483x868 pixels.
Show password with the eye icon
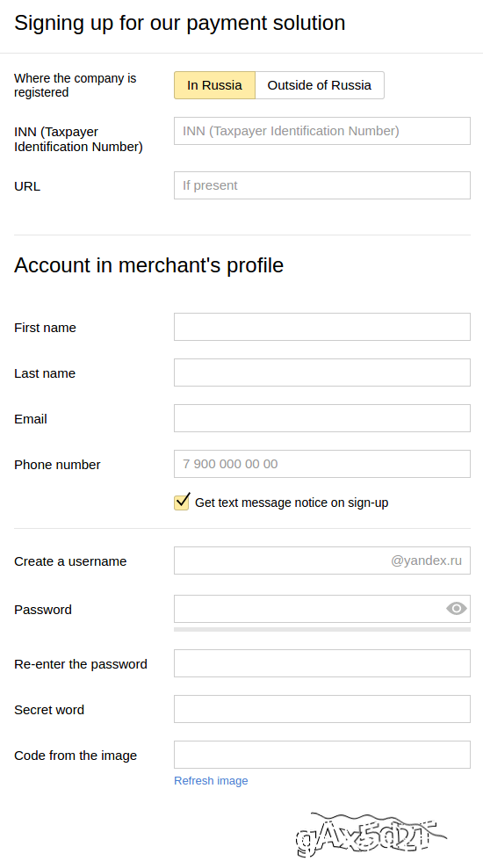(x=457, y=608)
